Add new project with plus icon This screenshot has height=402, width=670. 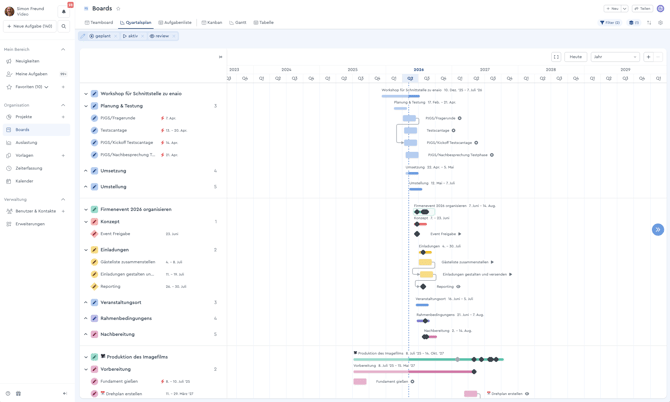point(63,117)
